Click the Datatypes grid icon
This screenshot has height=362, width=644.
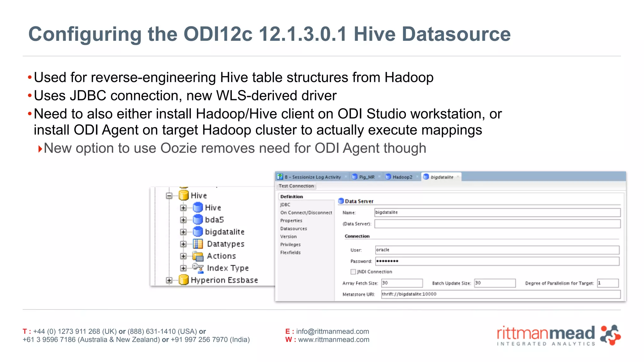[x=198, y=244]
